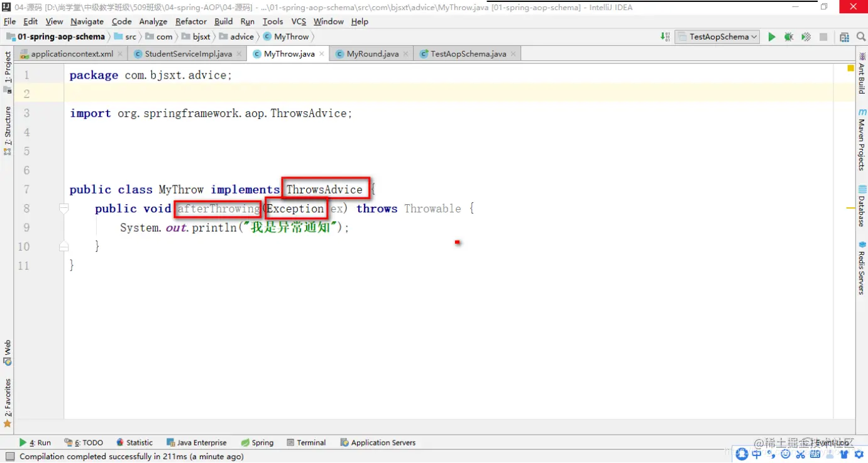
Task: Open the Spring tool window
Action: (258, 443)
